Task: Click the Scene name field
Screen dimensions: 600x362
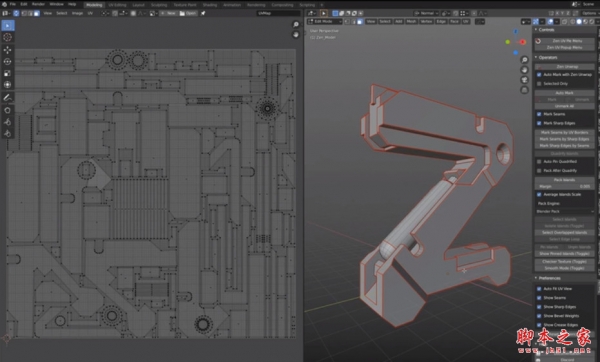Action: 588,4
